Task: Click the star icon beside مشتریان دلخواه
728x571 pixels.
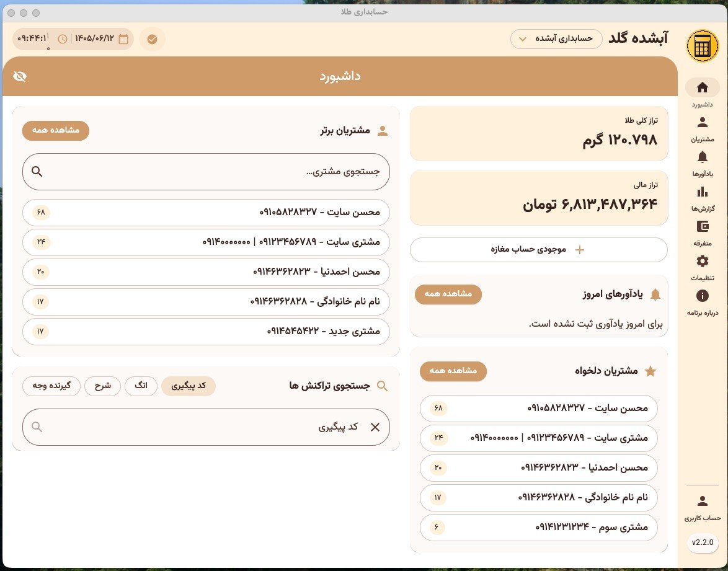Action: (x=650, y=371)
